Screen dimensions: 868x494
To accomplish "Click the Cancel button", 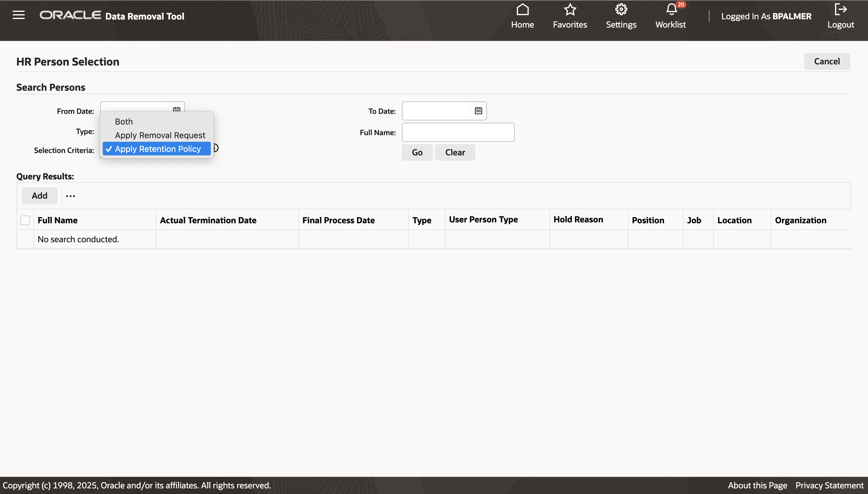I will point(826,61).
